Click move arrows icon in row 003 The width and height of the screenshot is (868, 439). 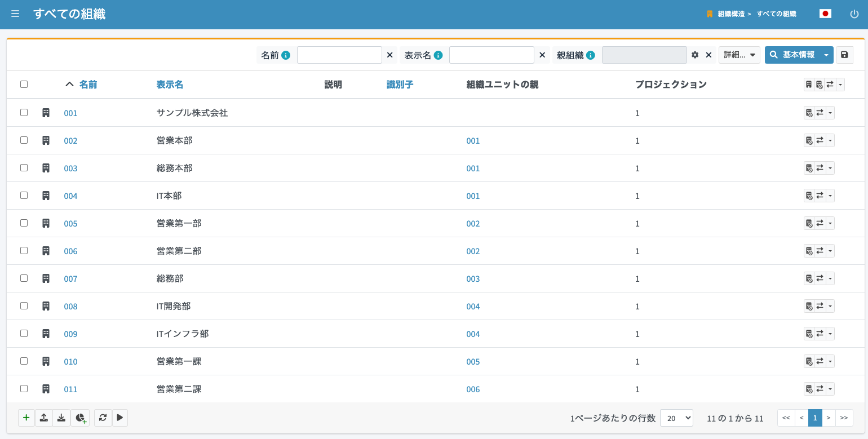click(820, 168)
